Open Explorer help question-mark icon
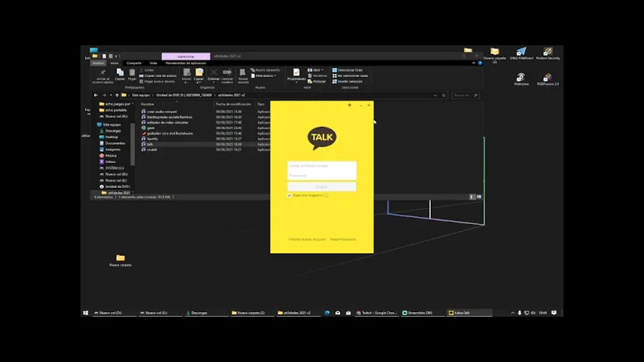Viewport: 644px width, 362px height. 479,63
